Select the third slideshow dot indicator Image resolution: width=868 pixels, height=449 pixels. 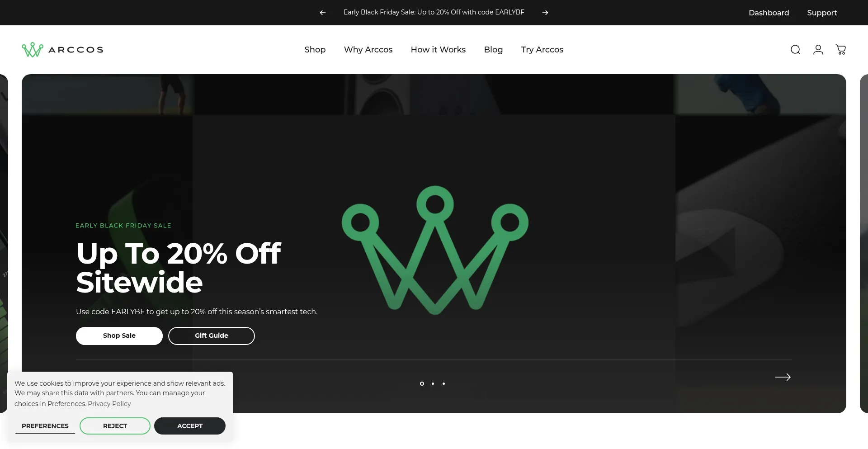[443, 383]
